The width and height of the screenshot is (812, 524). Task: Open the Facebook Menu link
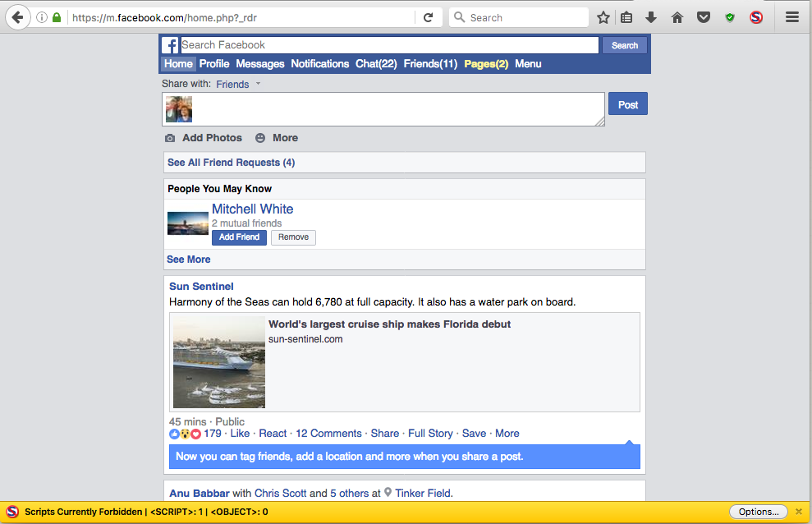[528, 64]
